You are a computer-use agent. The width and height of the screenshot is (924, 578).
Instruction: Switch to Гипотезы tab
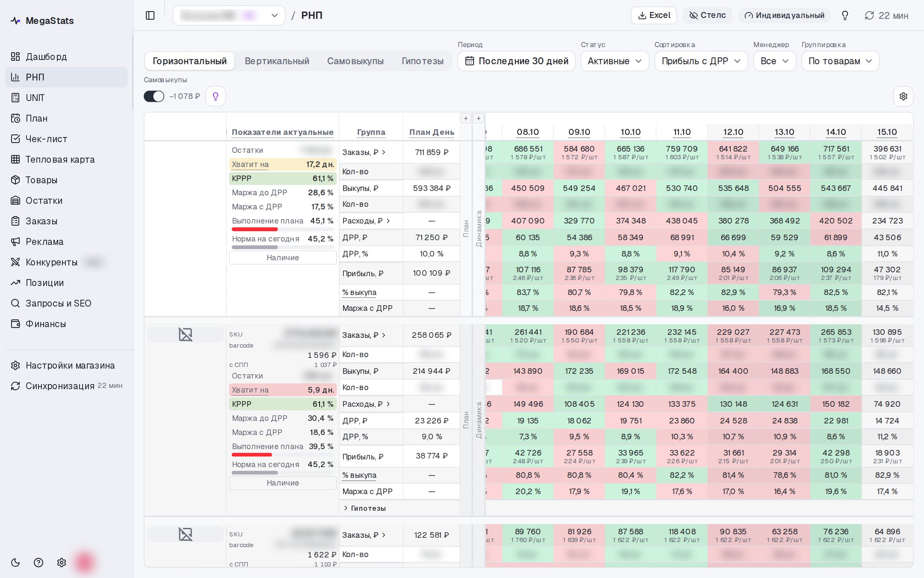[x=422, y=61]
